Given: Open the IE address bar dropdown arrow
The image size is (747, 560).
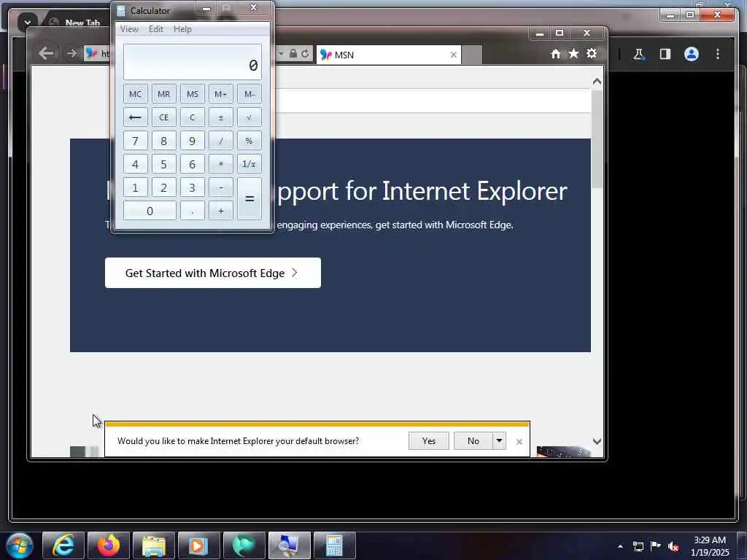Looking at the screenshot, I should pos(281,53).
